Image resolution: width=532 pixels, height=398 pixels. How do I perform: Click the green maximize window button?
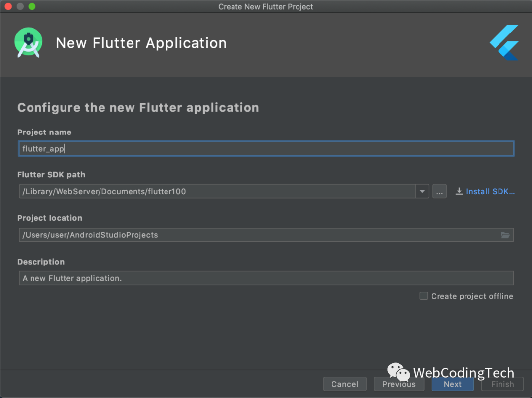coord(32,6)
